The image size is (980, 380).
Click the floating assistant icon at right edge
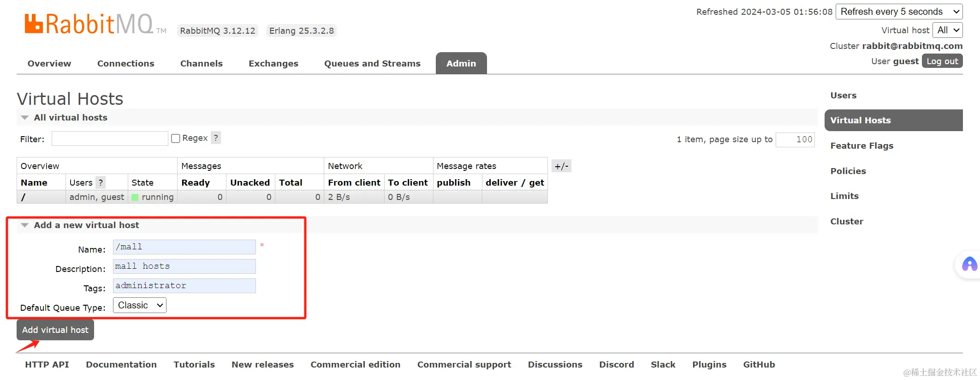click(969, 265)
